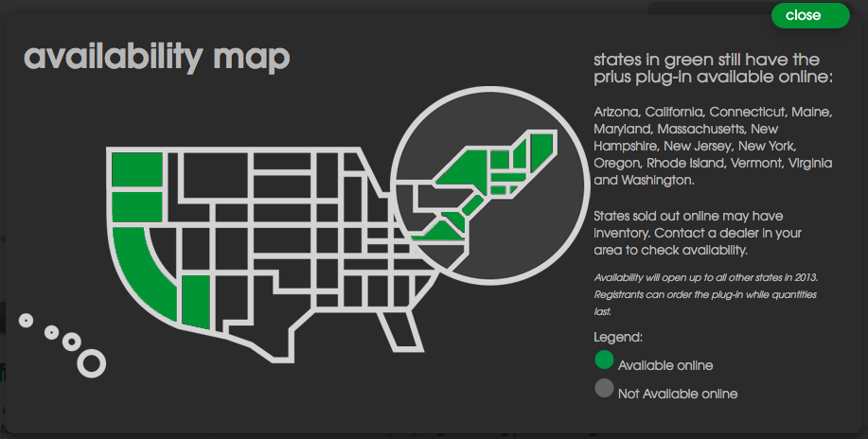Click the 'Legend:' label

pos(618,337)
